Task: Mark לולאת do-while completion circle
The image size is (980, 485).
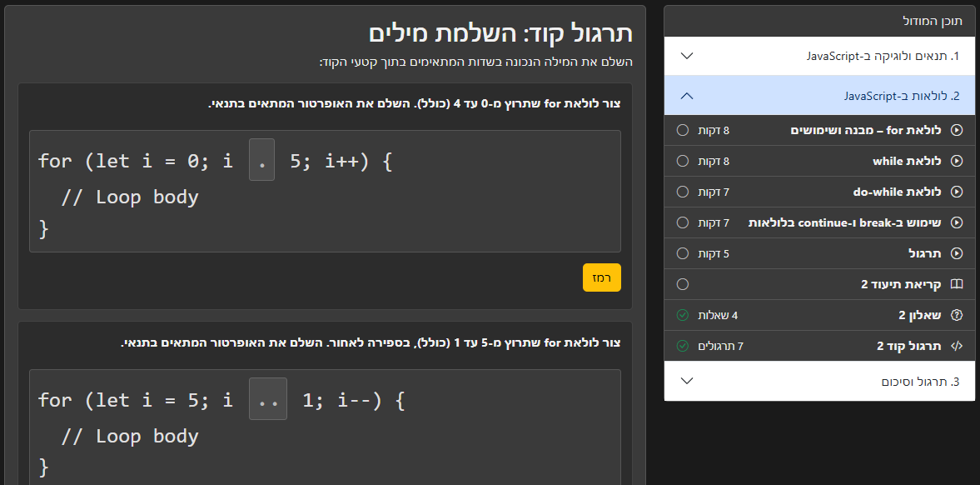Action: click(683, 192)
